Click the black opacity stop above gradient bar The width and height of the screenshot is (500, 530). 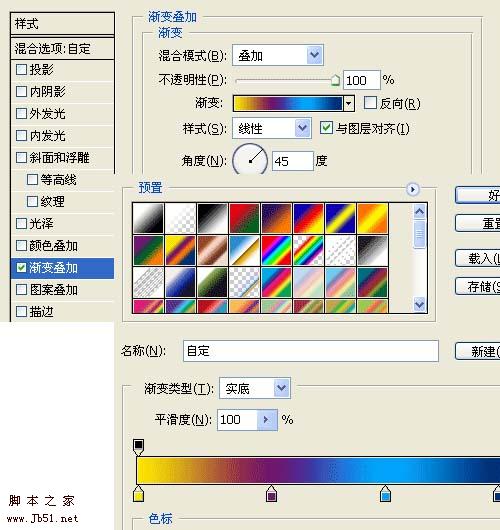tap(138, 447)
